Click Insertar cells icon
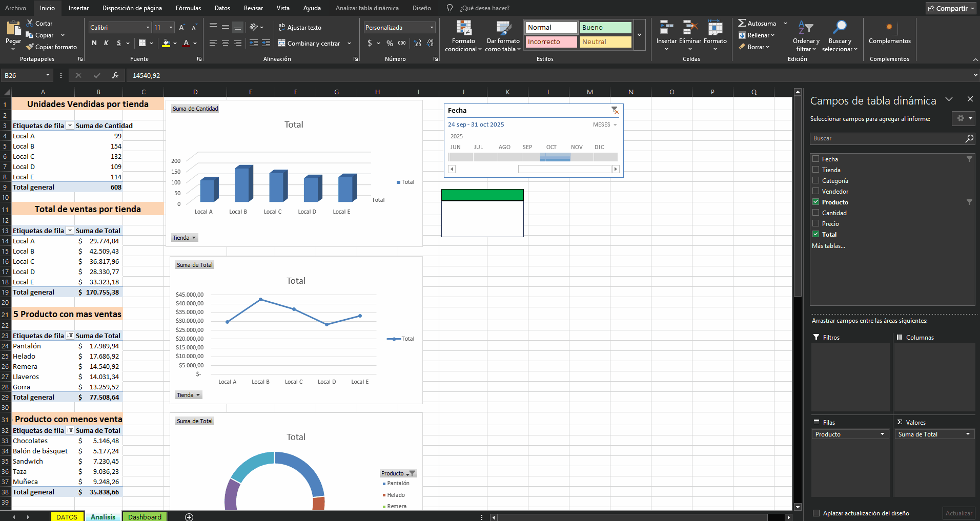 (666, 28)
